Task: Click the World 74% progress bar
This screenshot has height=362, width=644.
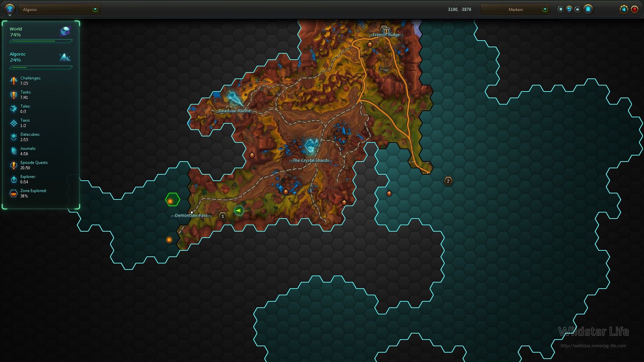Action: point(41,41)
